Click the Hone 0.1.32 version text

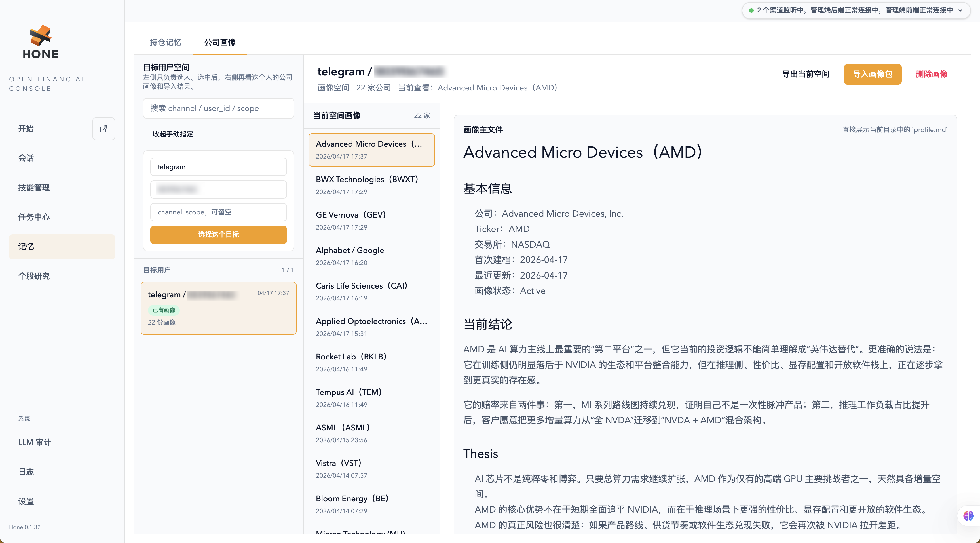tap(25, 527)
